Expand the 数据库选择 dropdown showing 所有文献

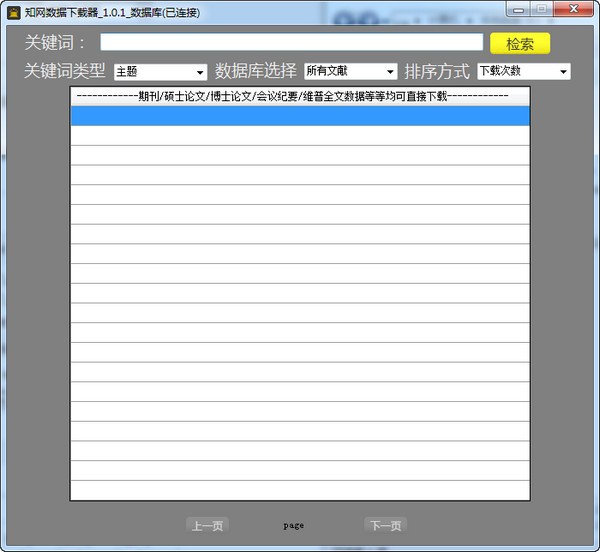tap(351, 71)
